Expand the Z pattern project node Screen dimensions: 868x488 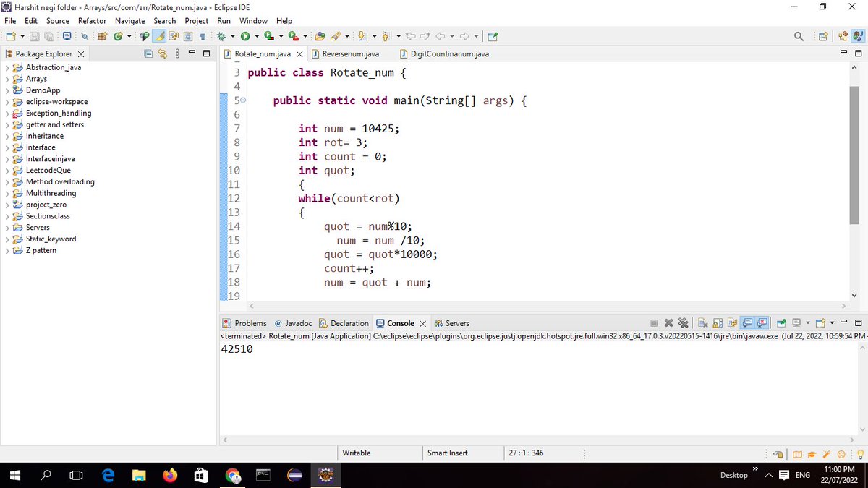point(8,250)
